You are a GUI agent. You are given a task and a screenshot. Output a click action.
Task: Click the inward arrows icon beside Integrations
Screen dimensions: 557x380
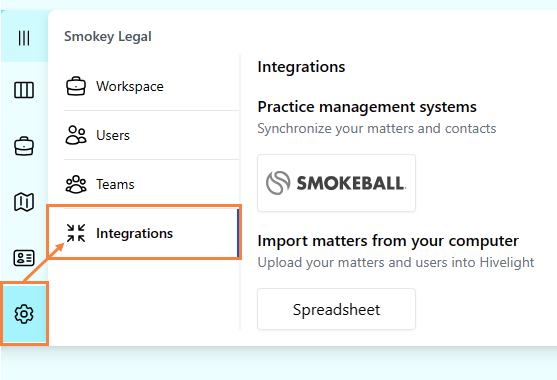pos(76,233)
